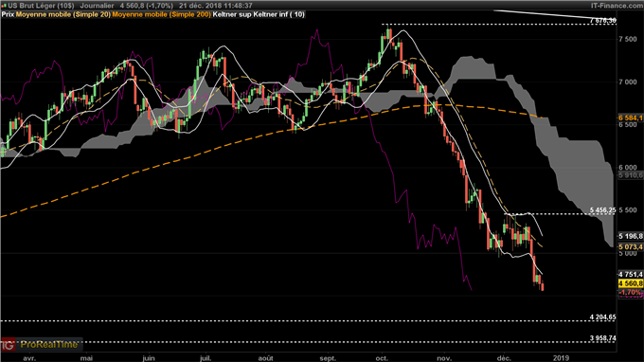Select the orange 6 584,1 moving average tag
This screenshot has height=362, width=644.
pos(631,118)
